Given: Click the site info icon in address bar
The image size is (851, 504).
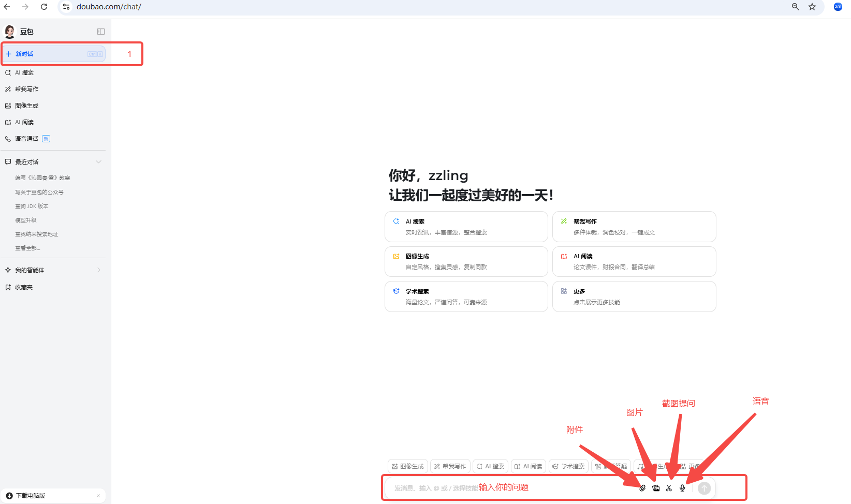Looking at the screenshot, I should (66, 7).
